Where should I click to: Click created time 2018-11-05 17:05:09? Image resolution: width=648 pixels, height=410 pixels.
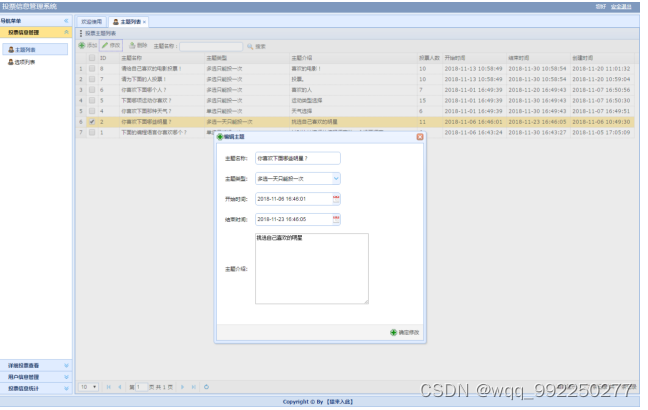click(x=601, y=132)
